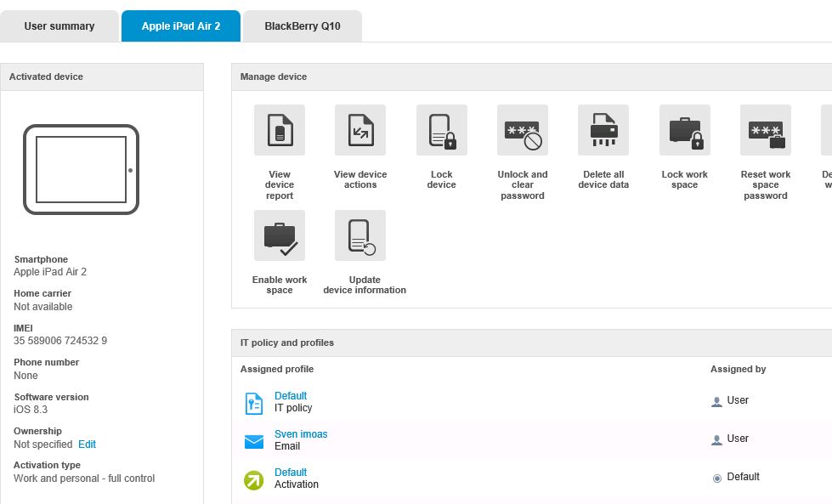Click the Lock work space label

pyautogui.click(x=684, y=179)
